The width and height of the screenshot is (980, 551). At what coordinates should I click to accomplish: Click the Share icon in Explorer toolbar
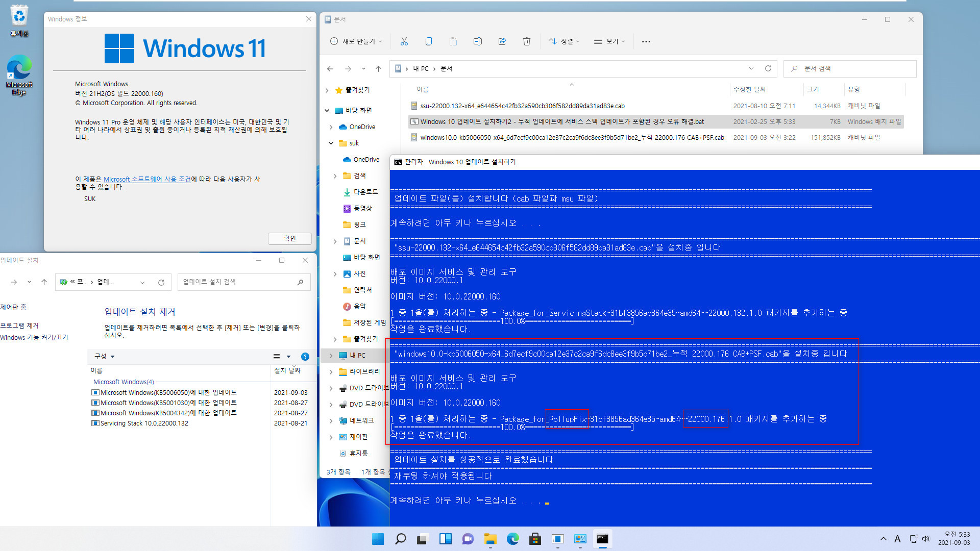click(502, 41)
